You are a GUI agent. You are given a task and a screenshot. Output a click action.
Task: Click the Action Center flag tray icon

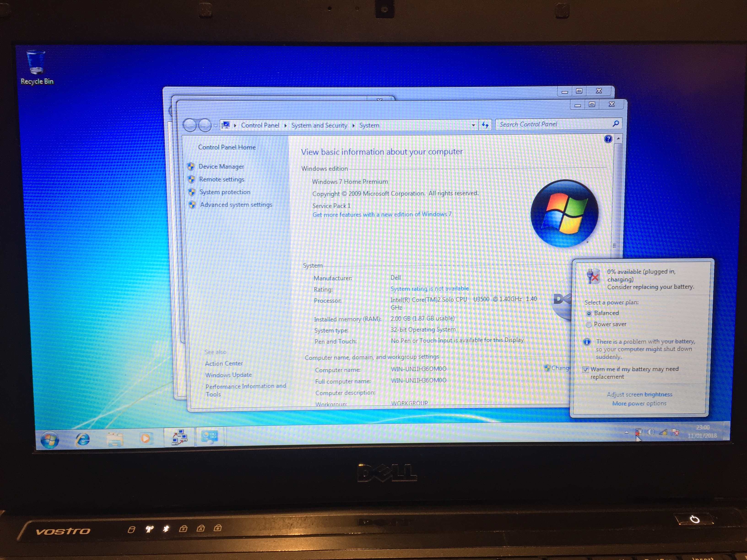[675, 432]
